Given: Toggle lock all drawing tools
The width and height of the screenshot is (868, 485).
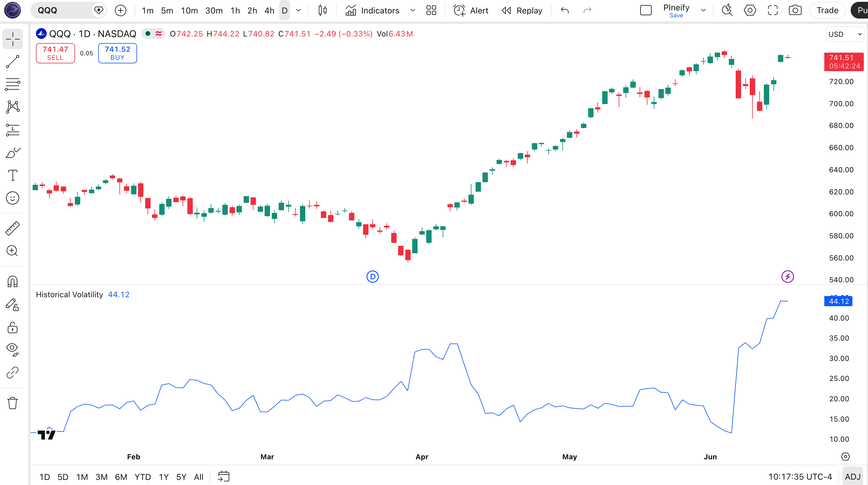Looking at the screenshot, I should 13,327.
